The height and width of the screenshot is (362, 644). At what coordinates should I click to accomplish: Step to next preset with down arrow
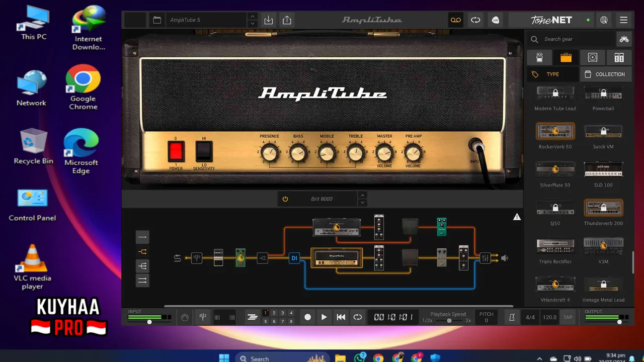(x=253, y=24)
